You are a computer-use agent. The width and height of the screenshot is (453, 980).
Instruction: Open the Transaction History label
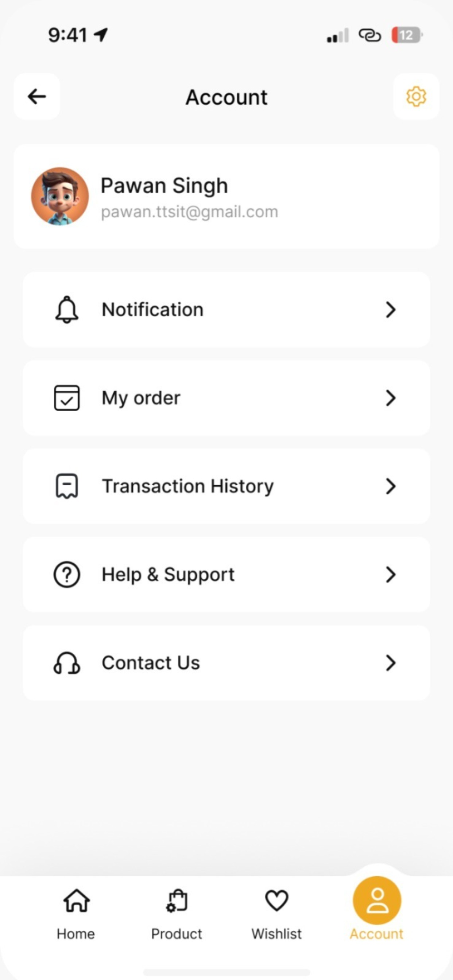tap(188, 486)
